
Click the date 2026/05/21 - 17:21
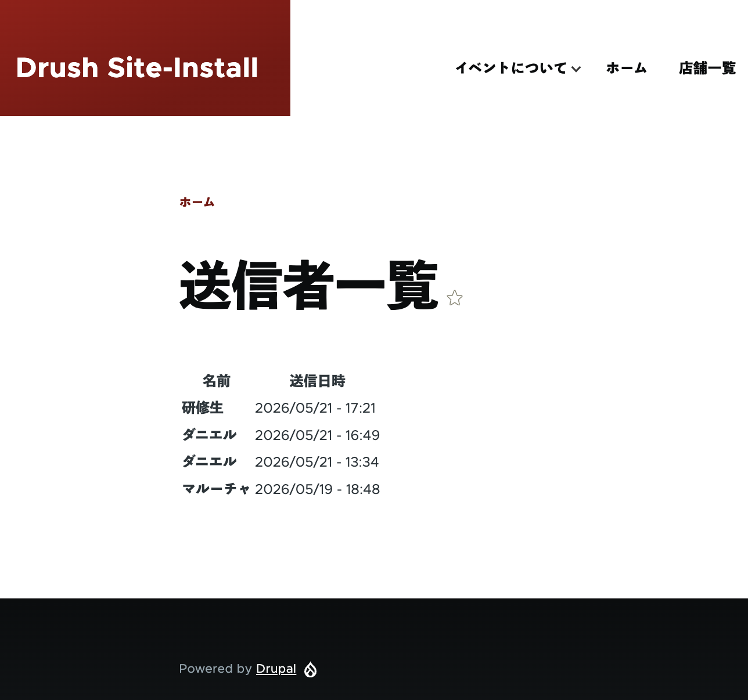[315, 408]
